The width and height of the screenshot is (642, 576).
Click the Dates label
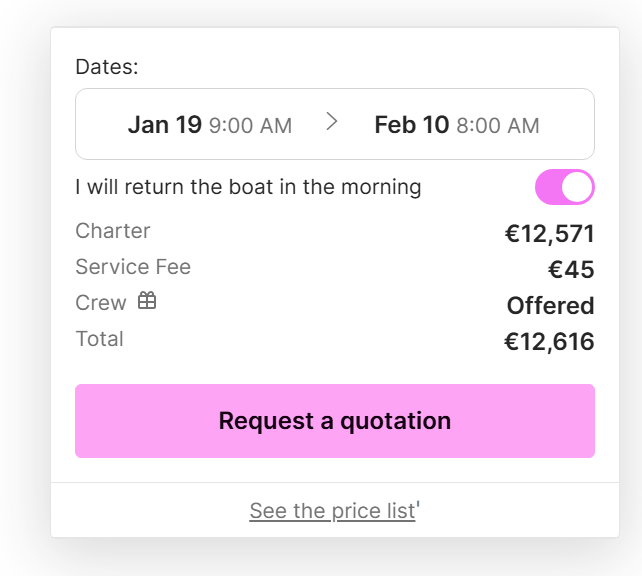(x=107, y=67)
